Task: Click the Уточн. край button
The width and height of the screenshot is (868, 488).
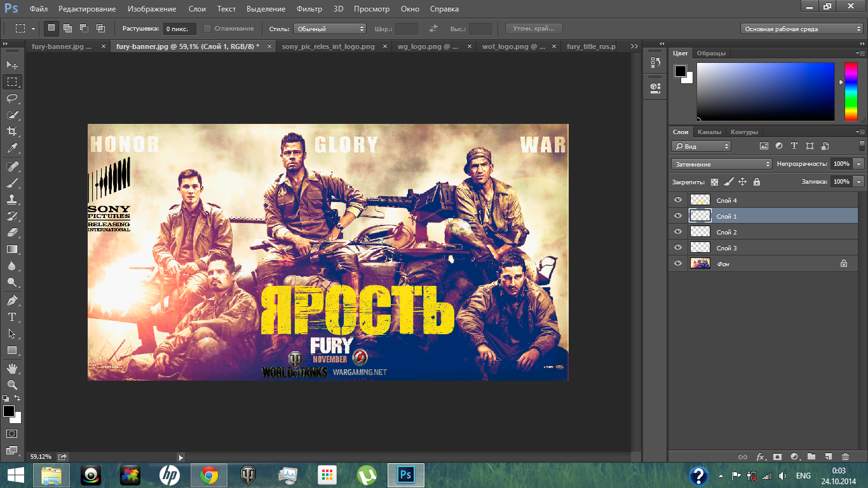Action: [x=534, y=29]
